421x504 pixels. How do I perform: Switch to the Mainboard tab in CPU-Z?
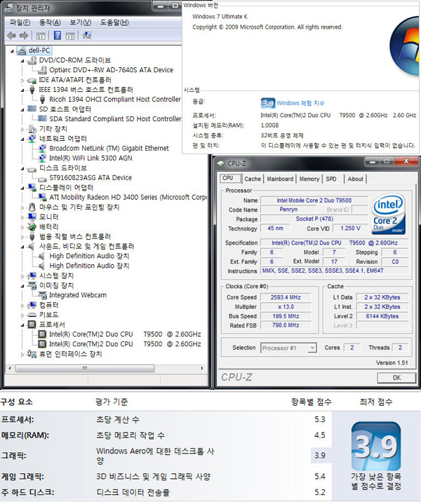click(x=280, y=179)
